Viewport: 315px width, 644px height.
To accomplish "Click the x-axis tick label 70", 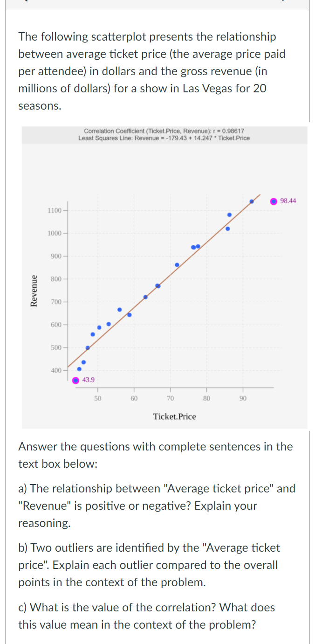I will pyautogui.click(x=171, y=399).
